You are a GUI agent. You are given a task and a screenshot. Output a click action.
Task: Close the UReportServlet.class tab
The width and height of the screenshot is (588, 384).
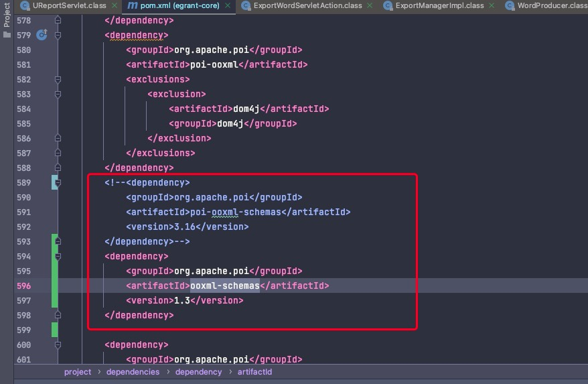(115, 5)
